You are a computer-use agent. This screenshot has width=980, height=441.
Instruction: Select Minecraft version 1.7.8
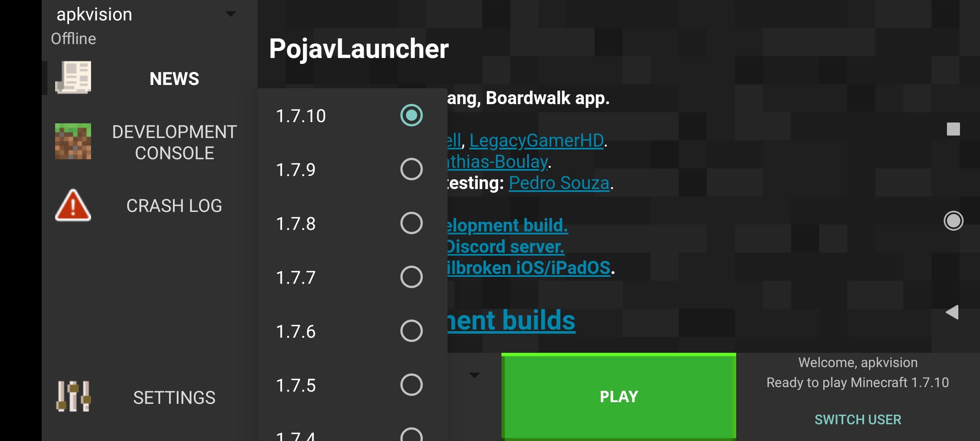(x=411, y=223)
